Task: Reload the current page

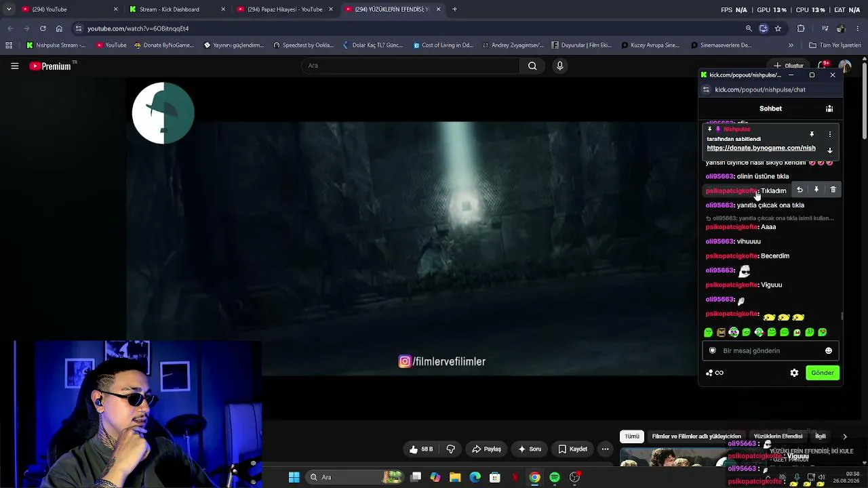Action: click(x=43, y=28)
